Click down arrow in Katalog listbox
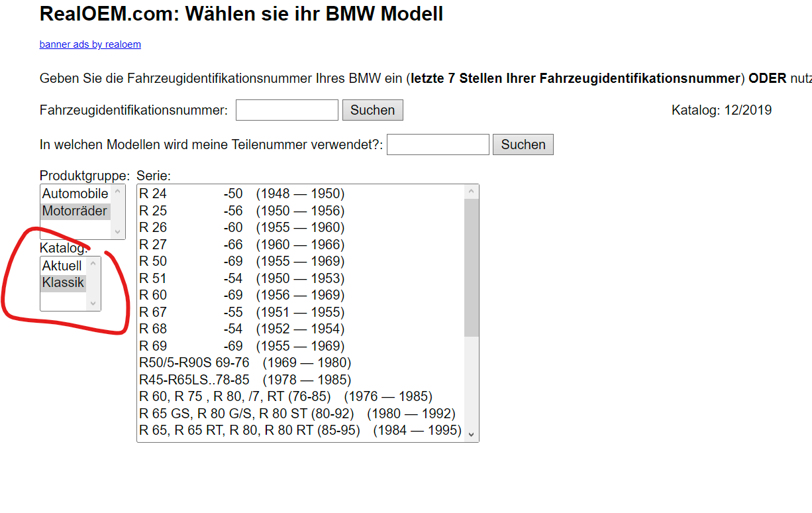The width and height of the screenshot is (812, 513). 94,304
